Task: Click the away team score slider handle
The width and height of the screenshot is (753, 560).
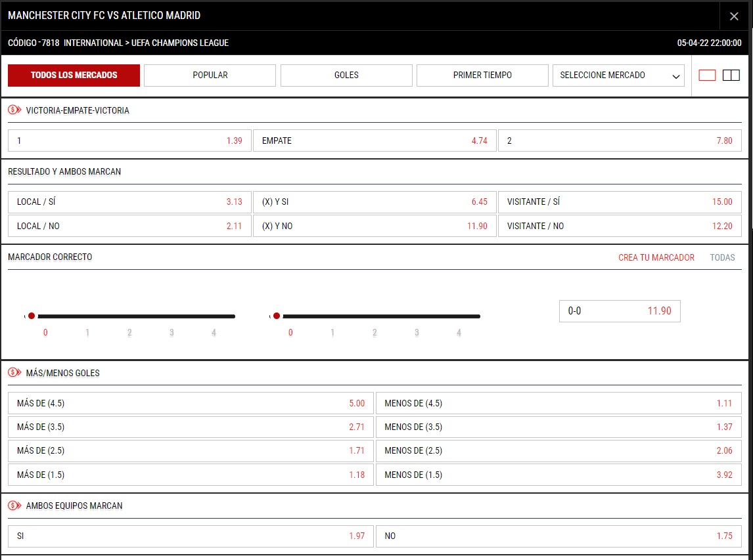Action: coord(277,316)
